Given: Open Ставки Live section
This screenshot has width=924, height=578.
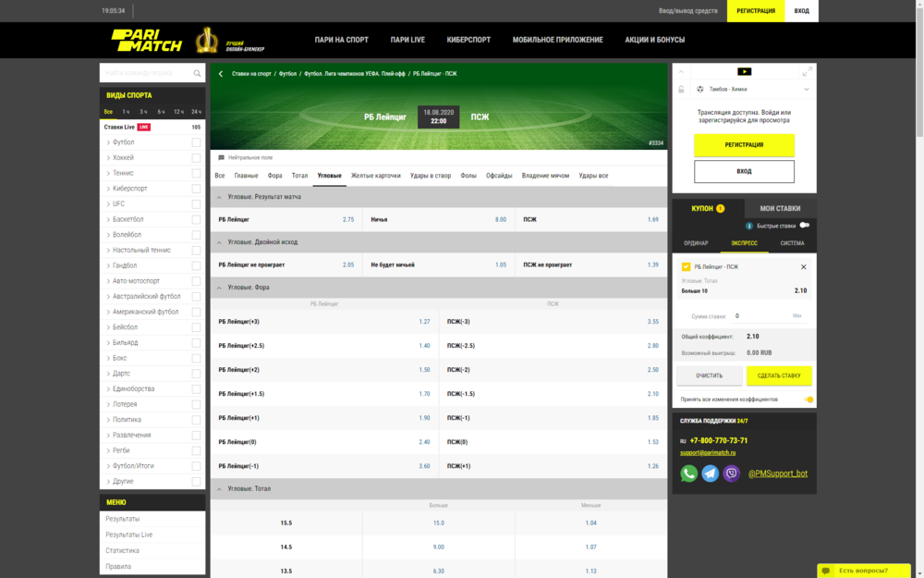Looking at the screenshot, I should [119, 127].
